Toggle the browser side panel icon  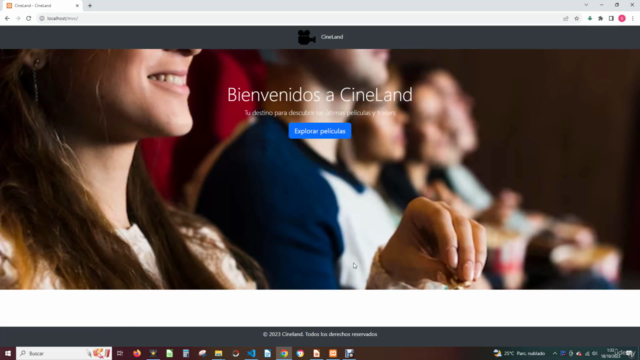click(x=611, y=18)
